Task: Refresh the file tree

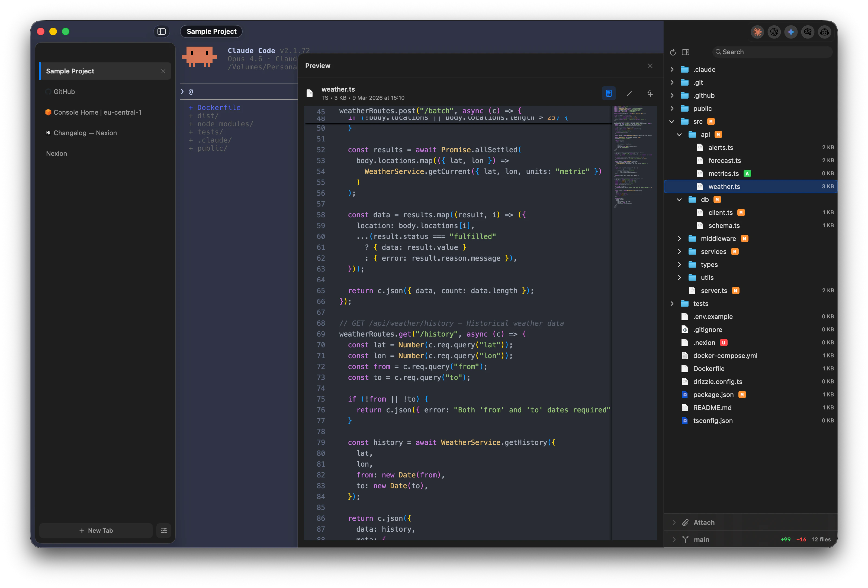Action: (x=673, y=52)
